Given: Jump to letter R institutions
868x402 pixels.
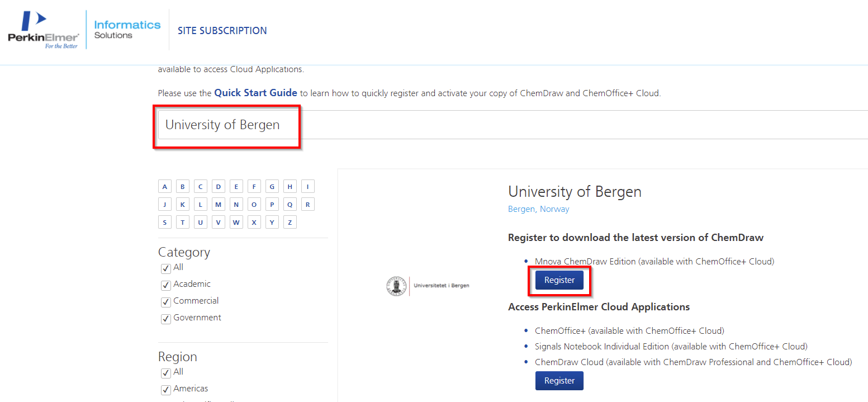Looking at the screenshot, I should [x=307, y=205].
